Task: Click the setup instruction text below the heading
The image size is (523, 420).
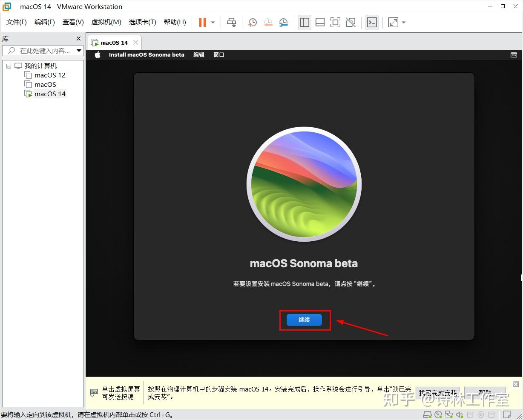Action: [x=304, y=284]
